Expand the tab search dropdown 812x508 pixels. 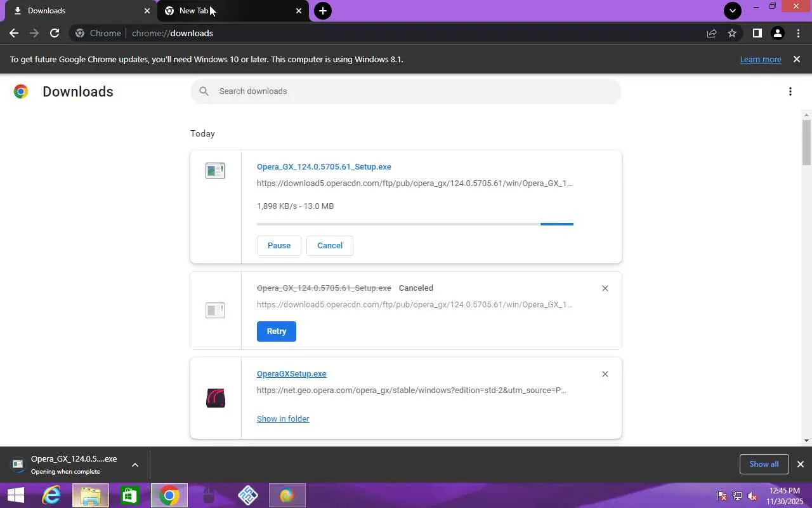pyautogui.click(x=733, y=11)
